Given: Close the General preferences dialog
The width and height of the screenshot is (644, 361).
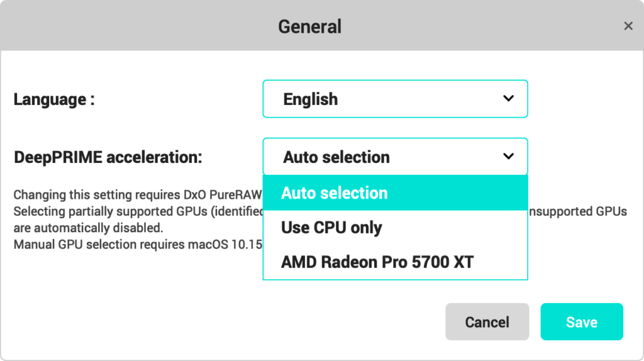Looking at the screenshot, I should [628, 26].
